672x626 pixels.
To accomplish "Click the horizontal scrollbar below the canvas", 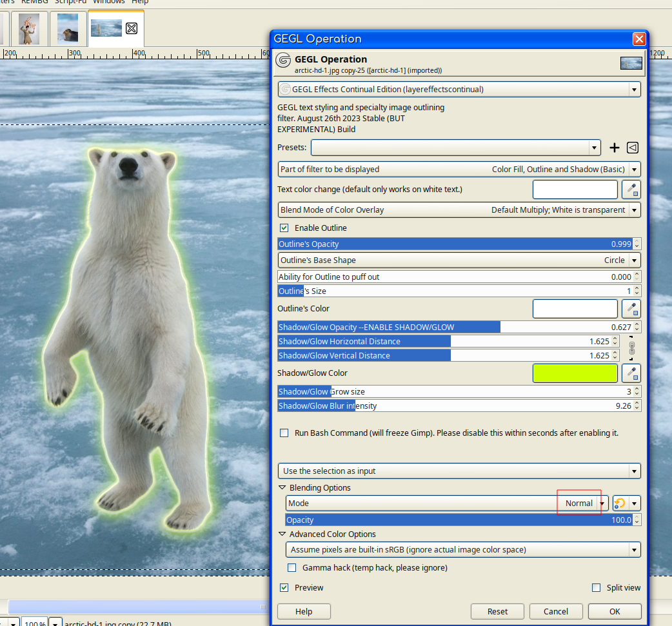I will 139,607.
